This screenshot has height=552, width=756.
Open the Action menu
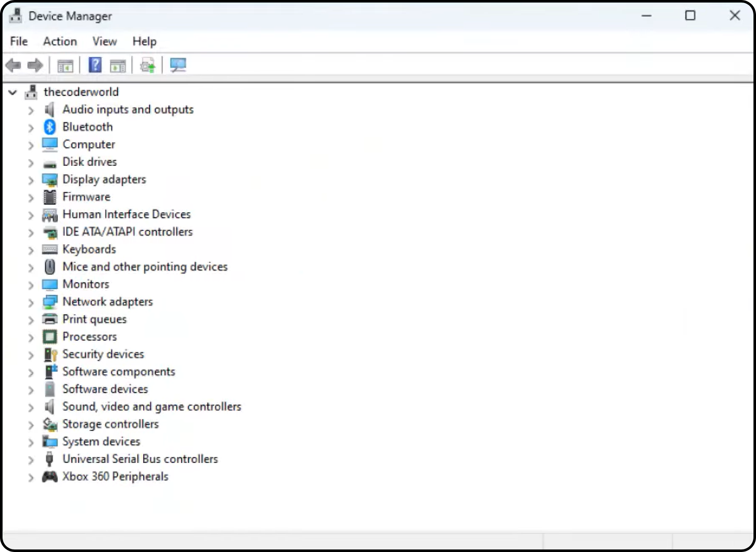[x=60, y=41]
